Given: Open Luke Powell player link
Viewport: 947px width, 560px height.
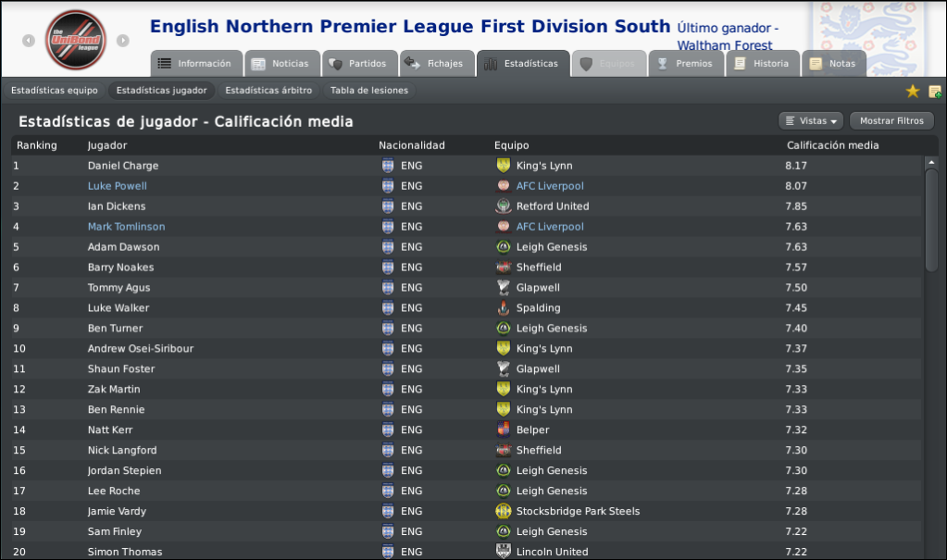Looking at the screenshot, I should coord(118,186).
